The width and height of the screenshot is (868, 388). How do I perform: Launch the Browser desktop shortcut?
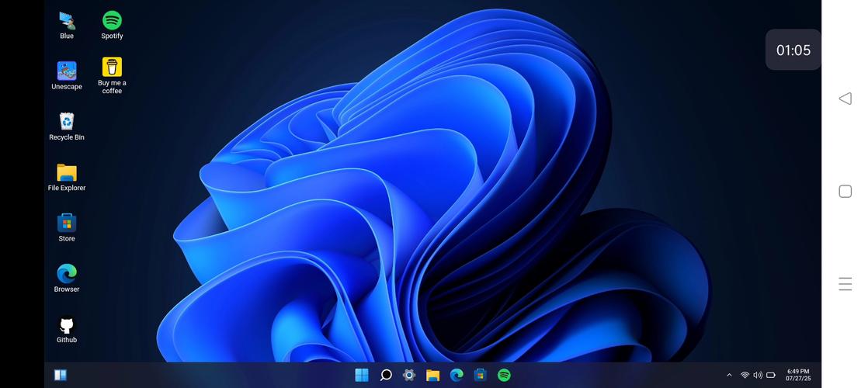67,279
